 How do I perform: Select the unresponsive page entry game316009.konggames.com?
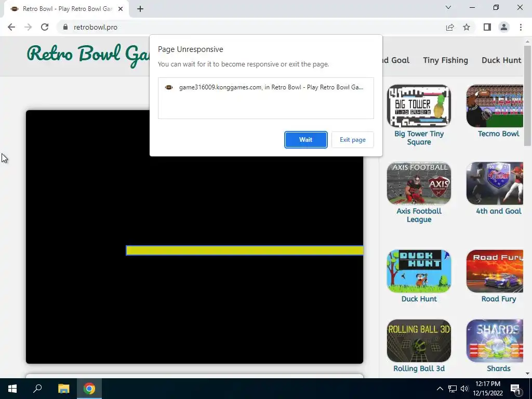coord(265,87)
